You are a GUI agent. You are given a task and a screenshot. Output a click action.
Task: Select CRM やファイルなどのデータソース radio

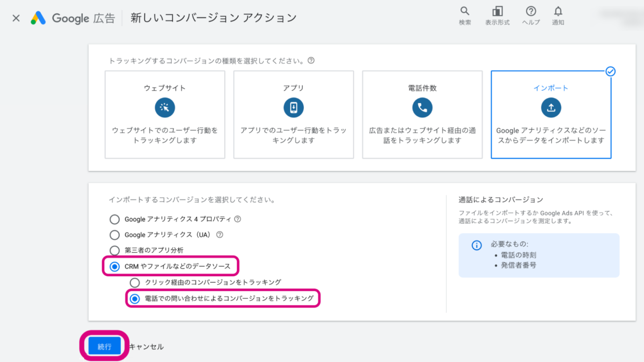tap(114, 266)
